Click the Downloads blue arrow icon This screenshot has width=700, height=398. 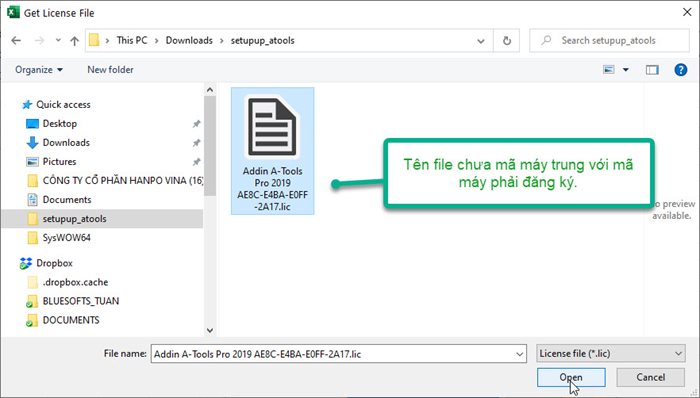click(32, 143)
